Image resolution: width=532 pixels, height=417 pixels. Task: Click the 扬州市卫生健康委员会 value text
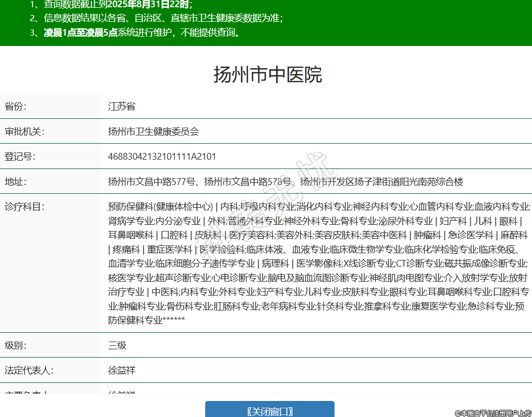click(153, 132)
